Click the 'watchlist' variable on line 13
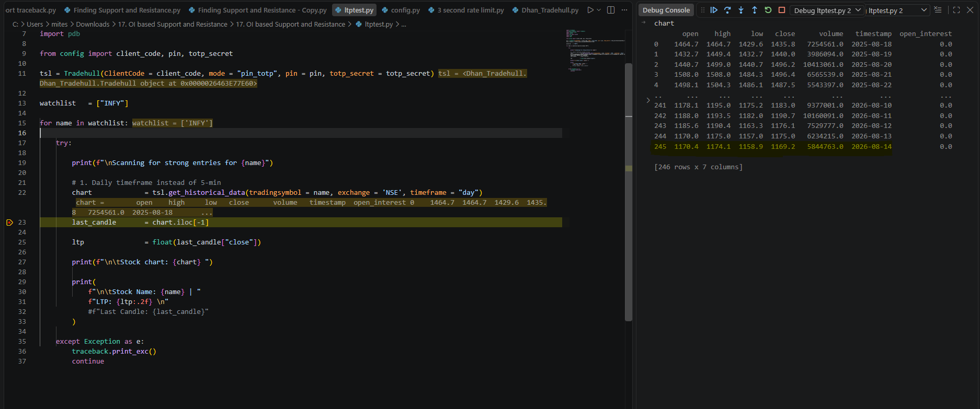Screen dimensions: 980x409 pyautogui.click(x=58, y=103)
